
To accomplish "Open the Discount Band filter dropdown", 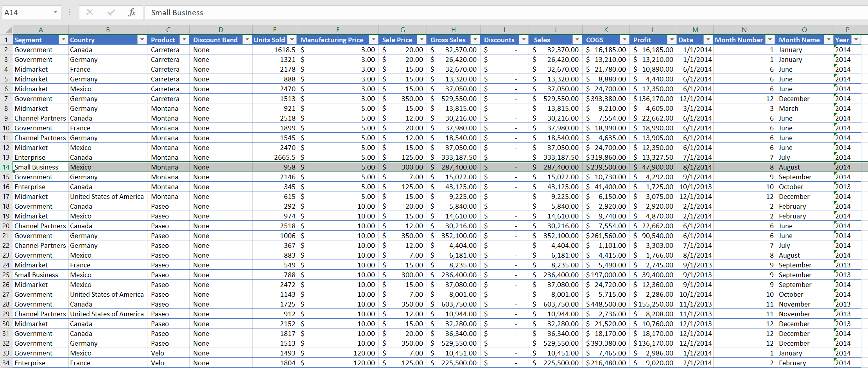I will coord(247,40).
